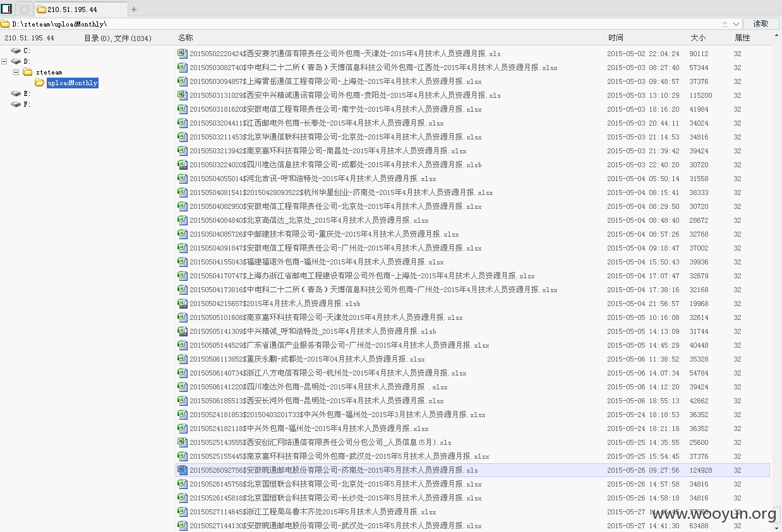The width and height of the screenshot is (782, 532).
Task: Select file 20150503211453 北京华通信联 北京处
Action: tap(335, 137)
